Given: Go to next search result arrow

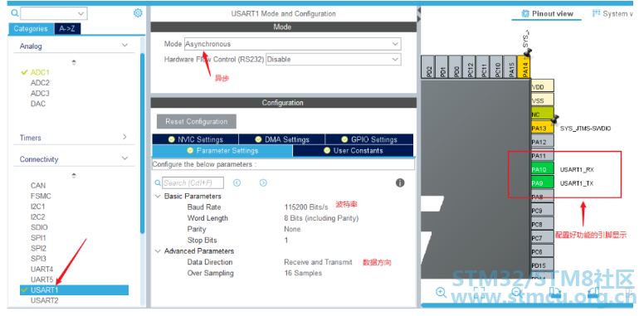Looking at the screenshot, I should click(x=263, y=182).
